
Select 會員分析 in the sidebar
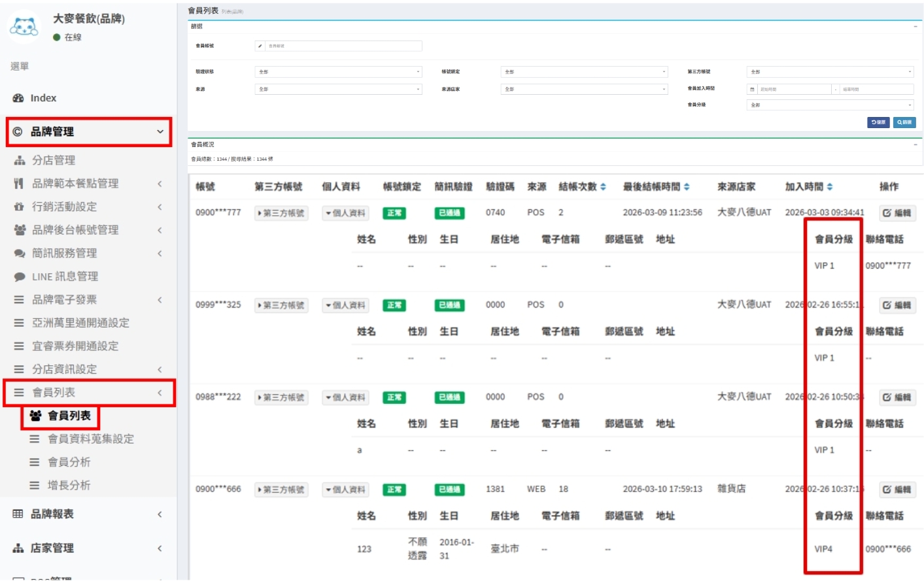[69, 462]
